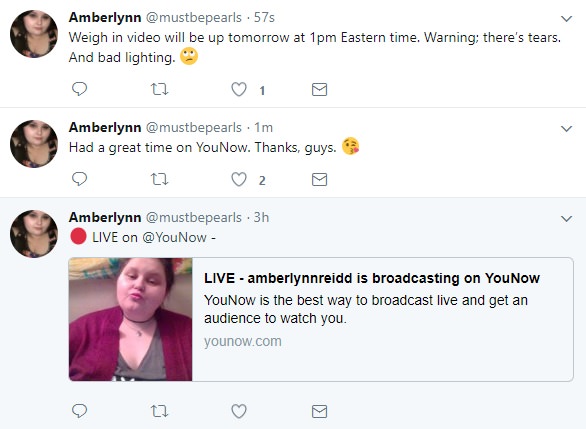
Task: Reply to the weigh-in video tweet
Action: tap(79, 89)
